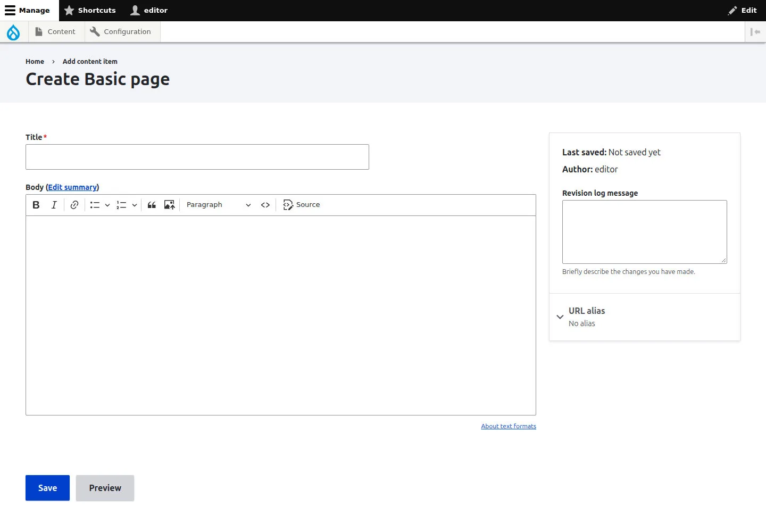The width and height of the screenshot is (766, 532).
Task: Preview the Basic page
Action: [105, 488]
